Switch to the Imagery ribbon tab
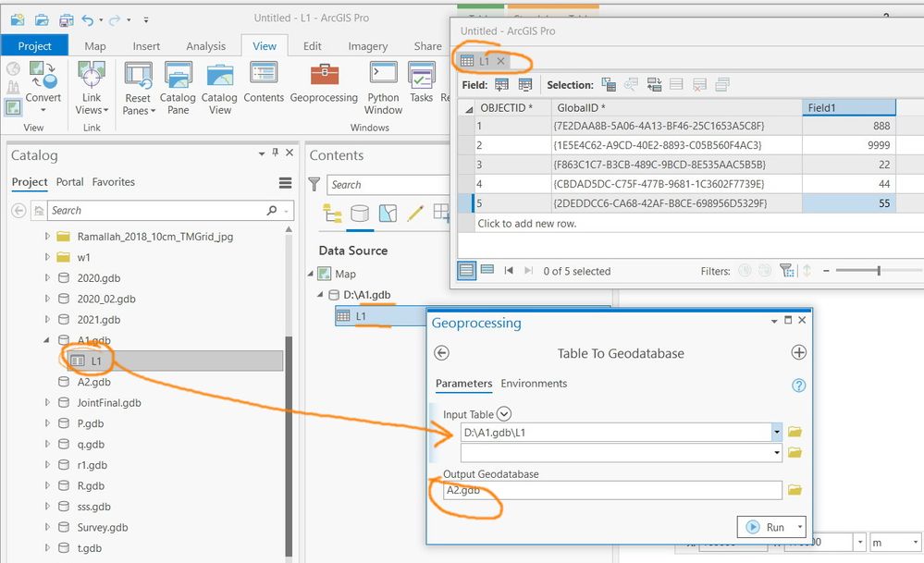Viewport: 924px width, 563px height. 368,46
